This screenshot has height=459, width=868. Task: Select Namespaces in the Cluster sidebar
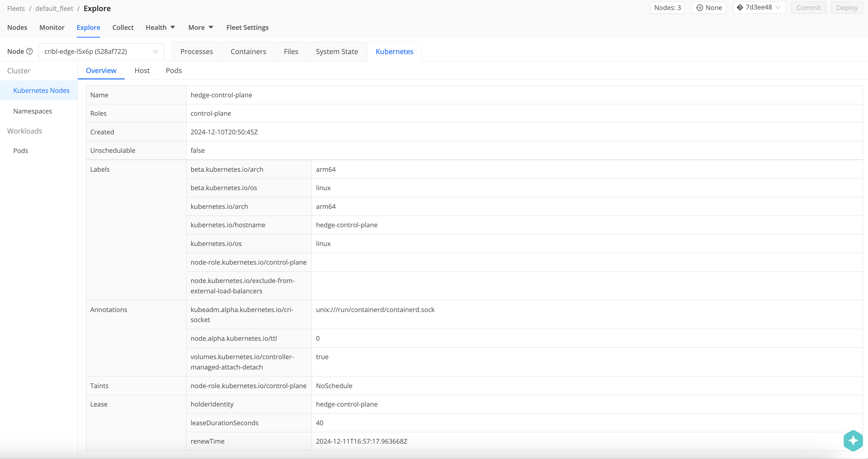coord(33,111)
